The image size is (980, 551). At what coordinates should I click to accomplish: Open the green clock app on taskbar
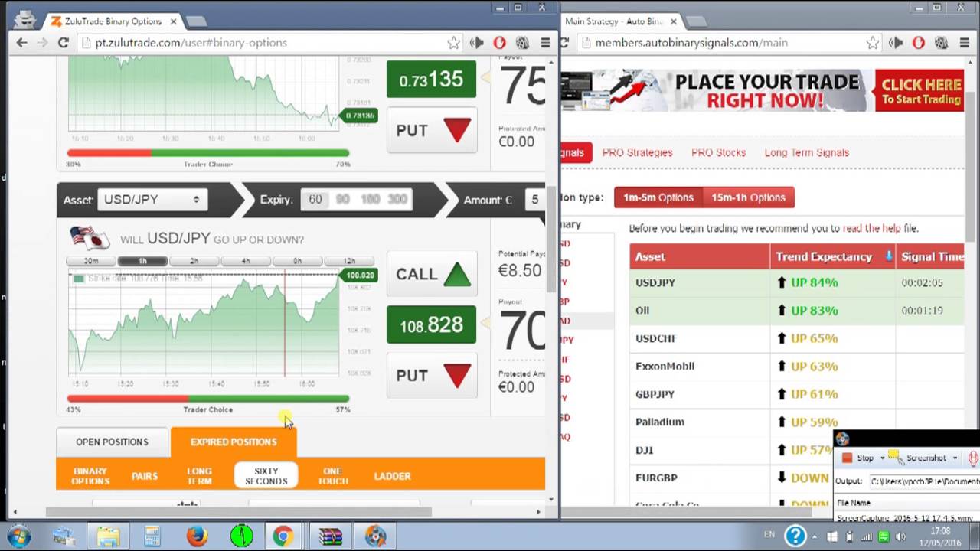[x=241, y=536]
